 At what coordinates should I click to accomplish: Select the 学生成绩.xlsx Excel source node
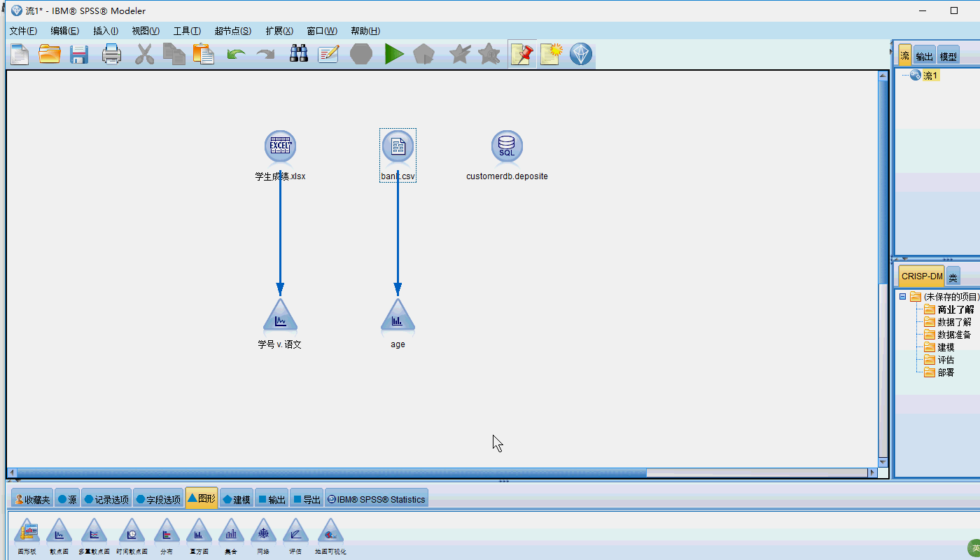click(x=280, y=146)
